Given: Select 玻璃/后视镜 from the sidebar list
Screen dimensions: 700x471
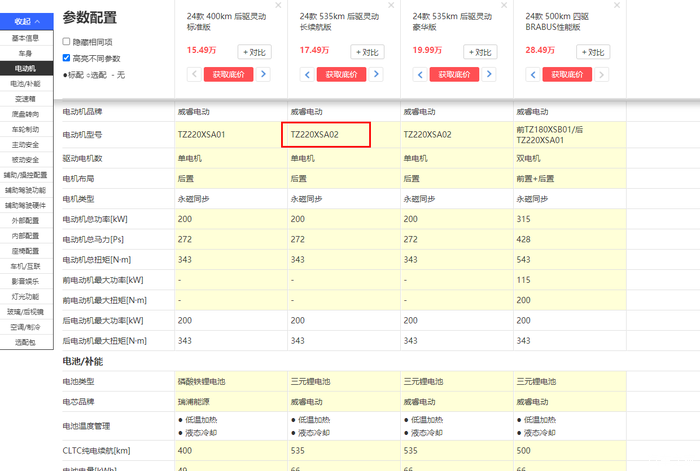Looking at the screenshot, I should coord(26,311).
